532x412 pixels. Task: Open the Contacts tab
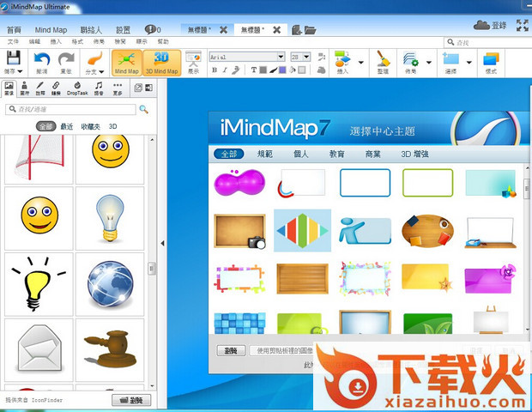click(x=91, y=30)
